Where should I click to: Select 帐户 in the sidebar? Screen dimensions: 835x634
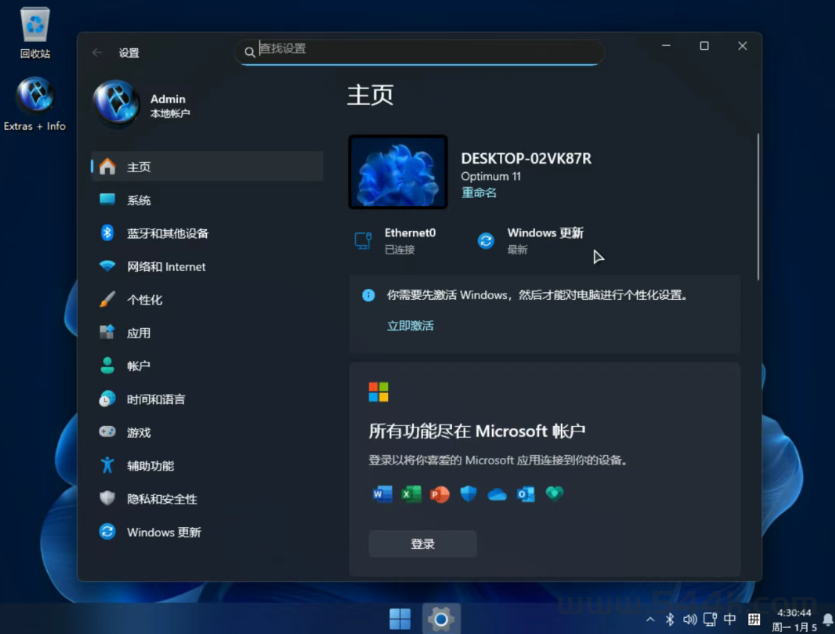pos(138,366)
